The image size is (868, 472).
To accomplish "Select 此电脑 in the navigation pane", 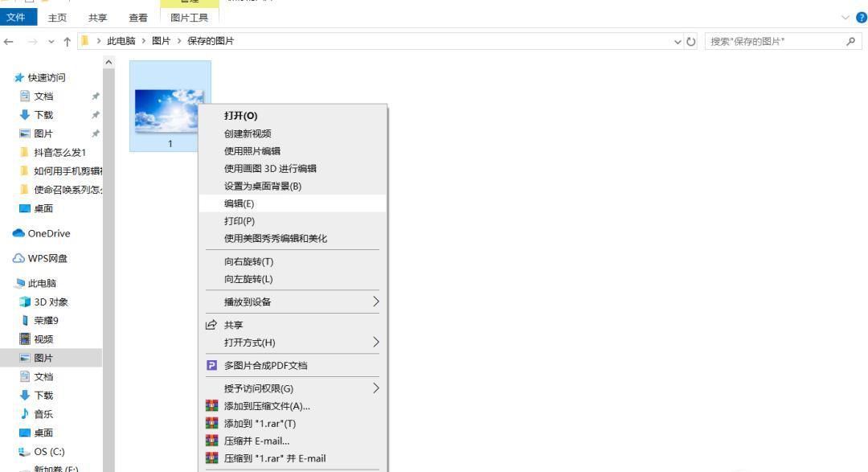I will pyautogui.click(x=42, y=284).
